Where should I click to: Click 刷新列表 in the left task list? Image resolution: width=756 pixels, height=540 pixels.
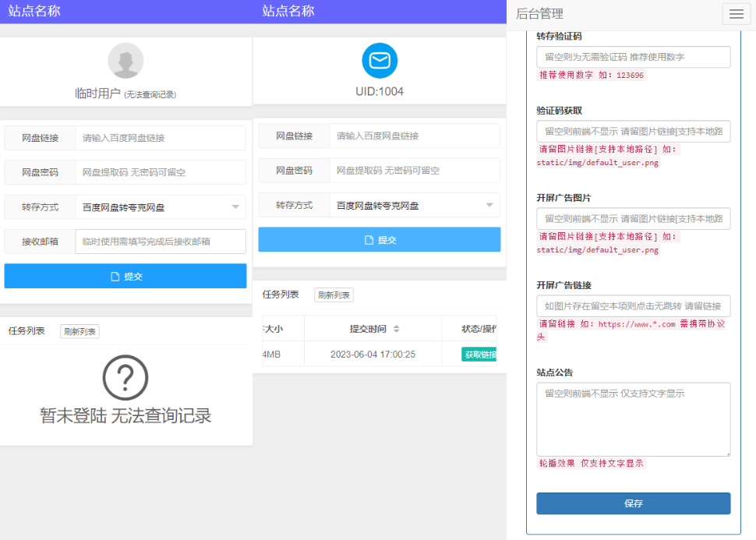[x=79, y=330]
